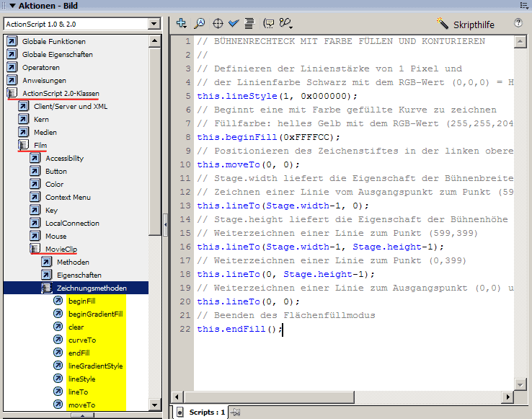This screenshot has height=419, width=532.
Task: Click the this.lineStyle(1, 0x000000) code line
Action: 277,96
